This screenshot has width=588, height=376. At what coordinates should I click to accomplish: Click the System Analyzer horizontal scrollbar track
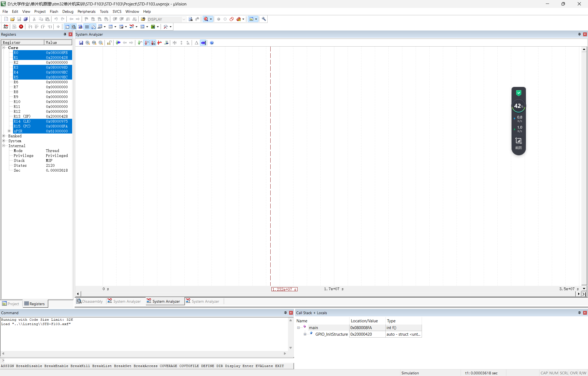tap(327, 294)
